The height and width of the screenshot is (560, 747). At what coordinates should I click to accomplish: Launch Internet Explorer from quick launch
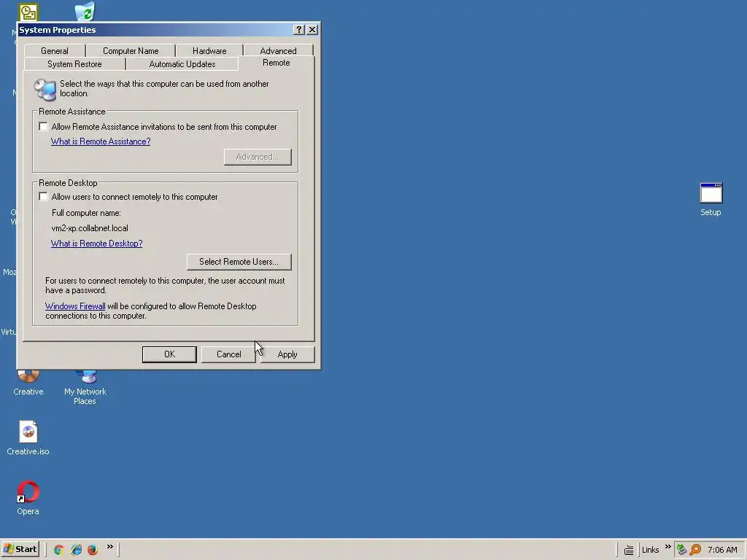(x=76, y=550)
